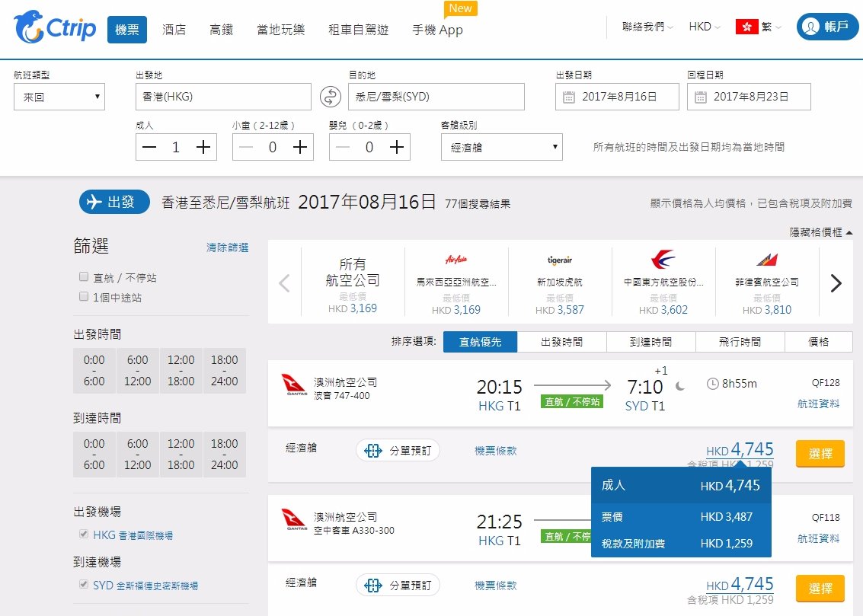The image size is (863, 616).
Task: Click the HKD 4,745 price on QF128
Action: 740,449
